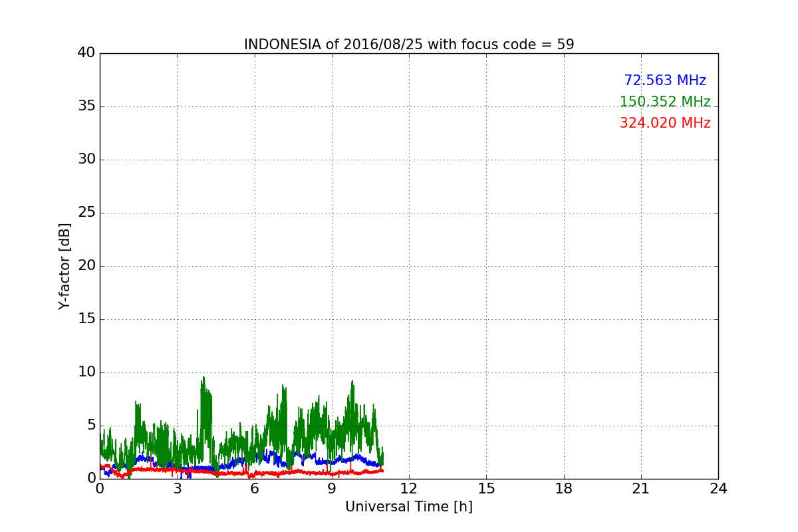
Task: Click the green trace peak near 10 hours
Action: pos(352,382)
